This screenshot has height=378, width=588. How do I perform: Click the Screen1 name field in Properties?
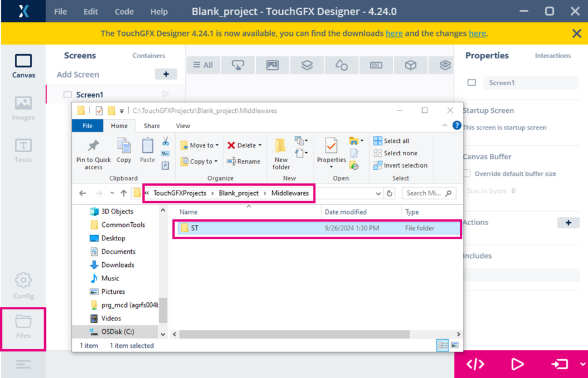coord(530,83)
